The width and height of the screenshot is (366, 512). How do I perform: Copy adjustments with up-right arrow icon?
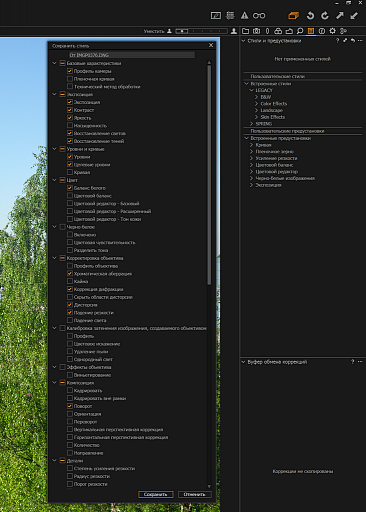click(340, 15)
